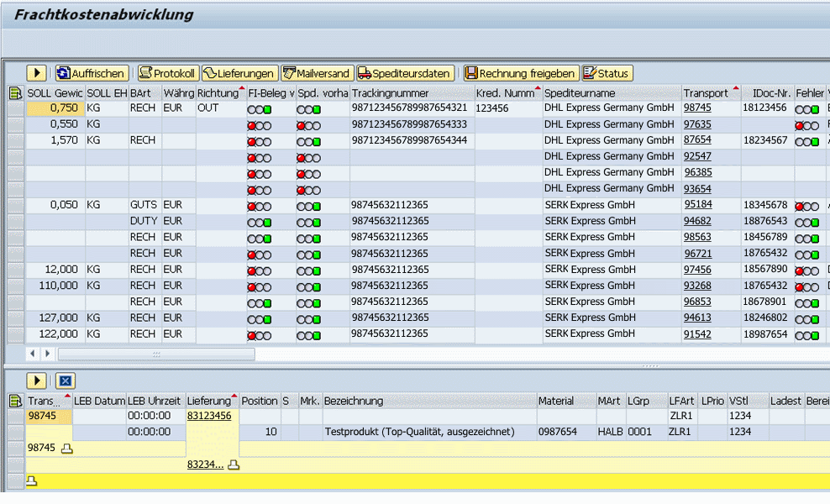The height and width of the screenshot is (504, 830).
Task: Click the Status toolbar button
Action: click(x=607, y=74)
